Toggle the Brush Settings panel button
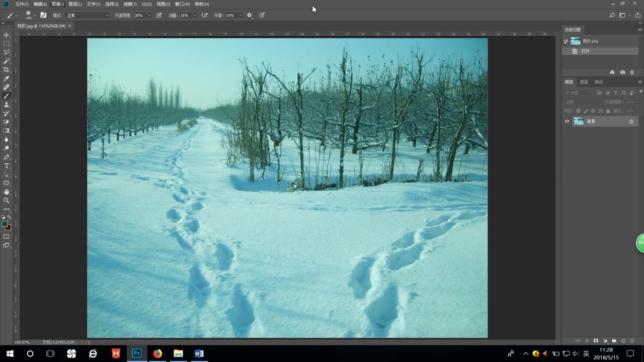This screenshot has width=644, height=362. [43, 15]
